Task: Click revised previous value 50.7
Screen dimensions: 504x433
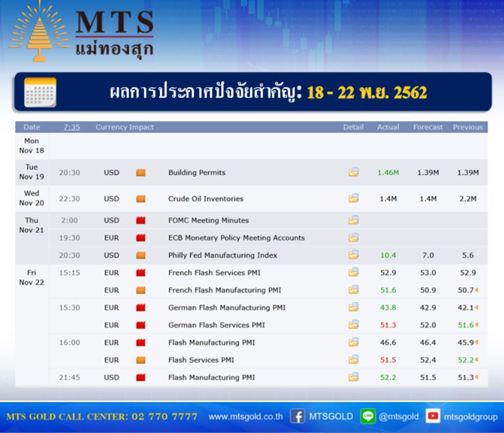Action: [466, 290]
